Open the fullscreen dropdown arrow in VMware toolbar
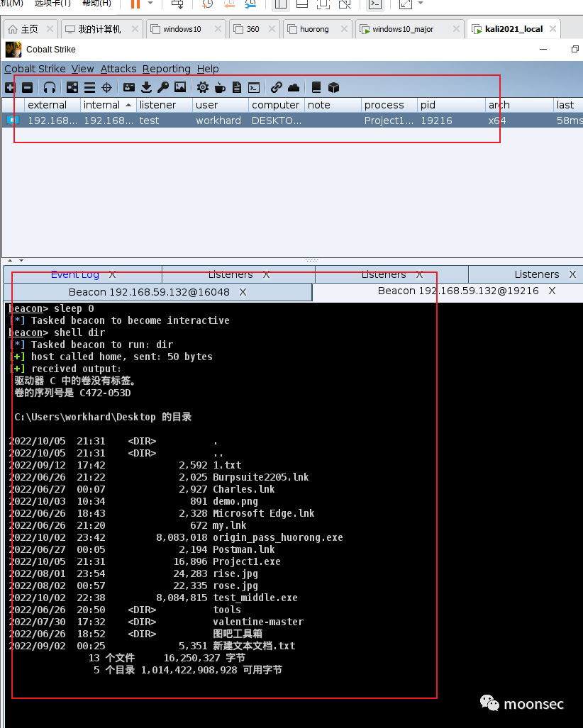583x728 pixels. click(421, 4)
